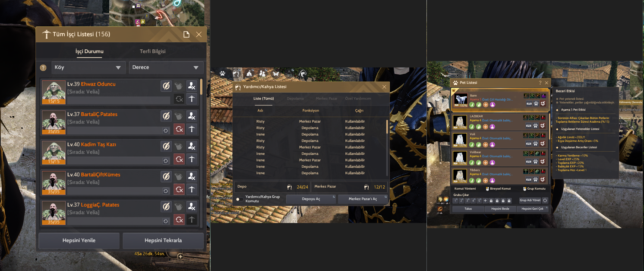Click paw command icon for Voli
The width and height of the screenshot is (644, 271).
pos(536,143)
